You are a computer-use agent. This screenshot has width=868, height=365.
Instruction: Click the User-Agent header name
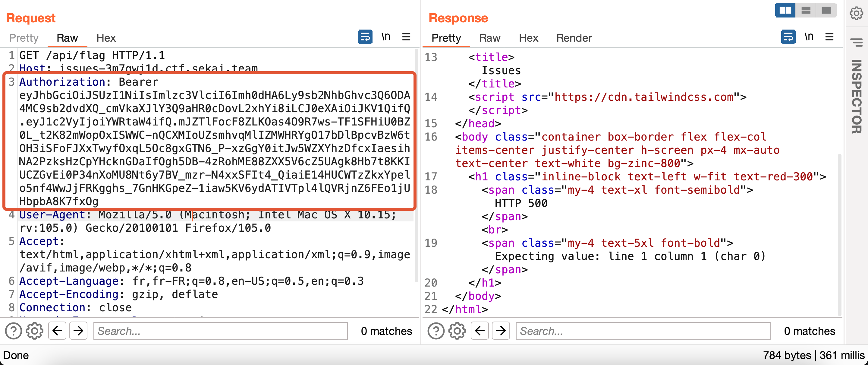coord(52,214)
